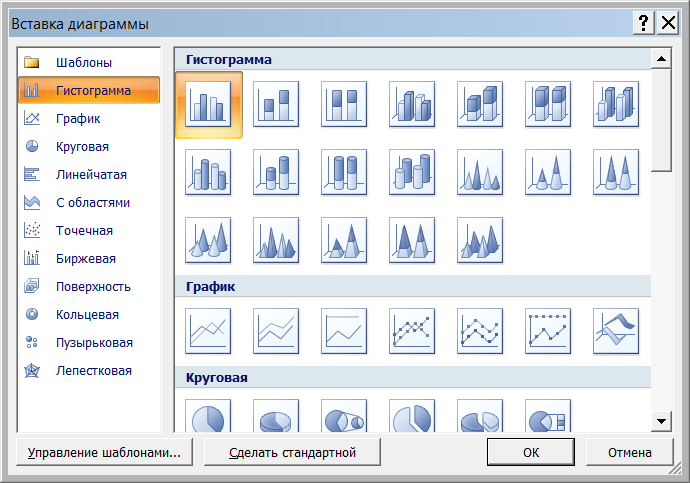The height and width of the screenshot is (483, 690).
Task: Pick the clustered pyramid chart icon
Action: click(x=276, y=240)
